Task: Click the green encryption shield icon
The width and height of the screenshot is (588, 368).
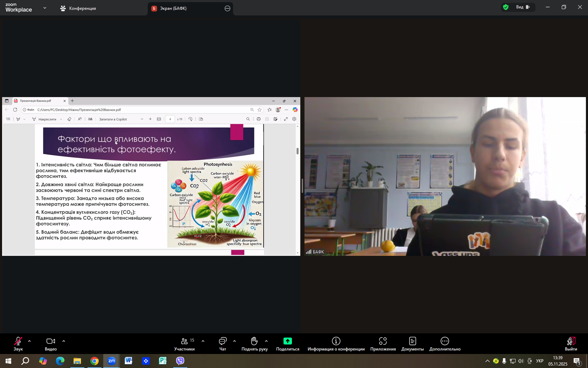Action: pyautogui.click(x=506, y=7)
